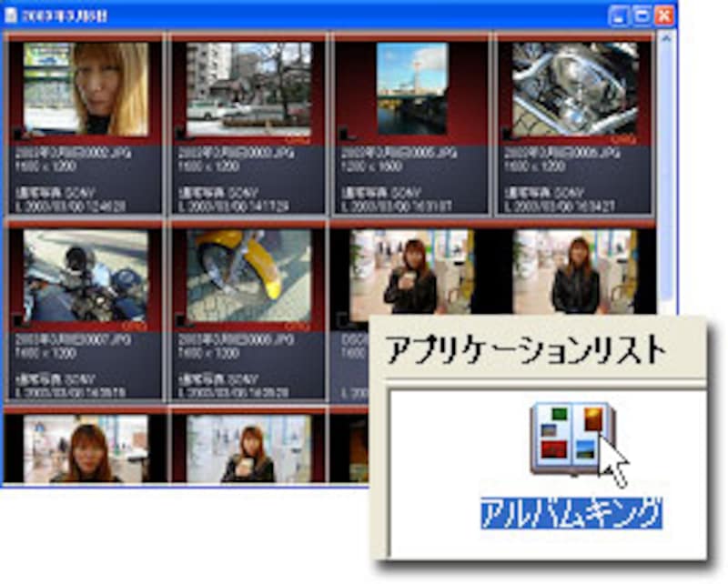Click the 1200 x 1600 size text
The image size is (728, 584).
click(x=371, y=166)
